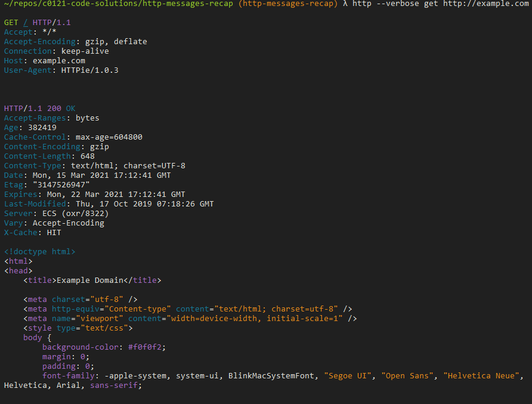Viewport: 532px width, 404px height.
Task: Click the underlined "/" request path
Action: pos(26,23)
